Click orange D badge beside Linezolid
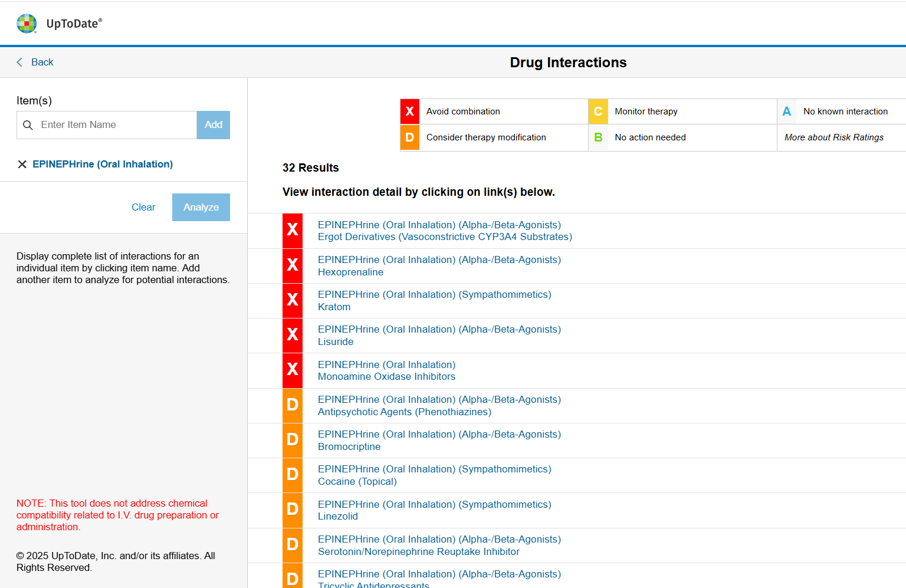 [x=293, y=510]
